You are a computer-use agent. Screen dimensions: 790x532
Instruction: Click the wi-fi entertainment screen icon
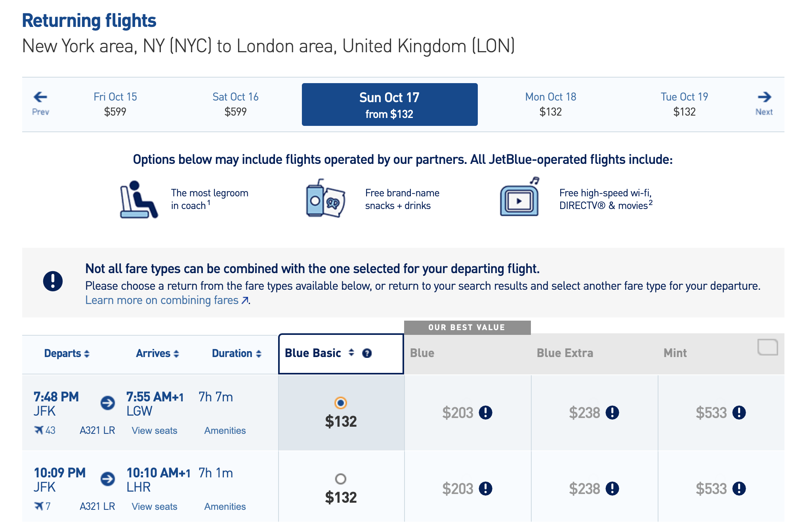[x=519, y=197]
